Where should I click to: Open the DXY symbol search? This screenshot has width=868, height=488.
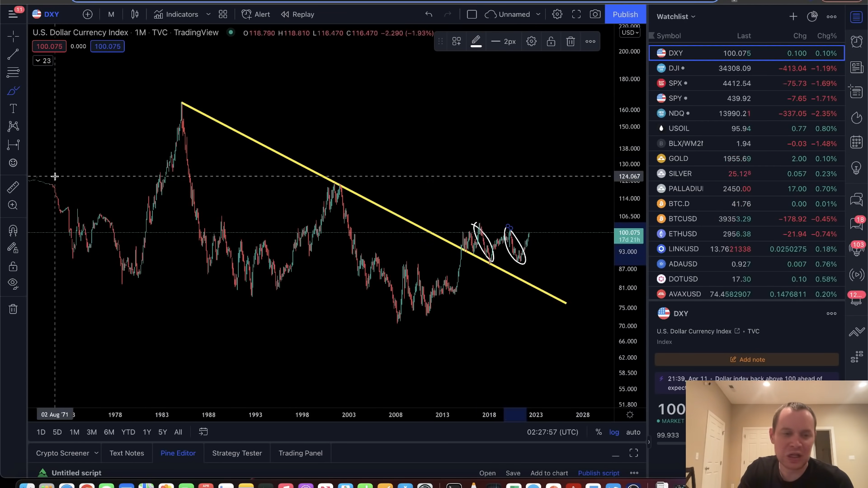[46, 14]
